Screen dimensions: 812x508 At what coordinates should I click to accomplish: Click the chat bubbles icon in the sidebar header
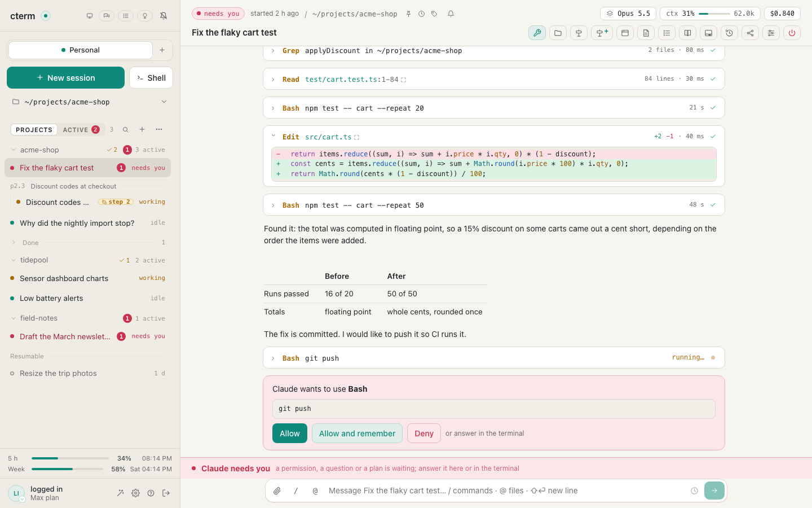click(x=107, y=16)
